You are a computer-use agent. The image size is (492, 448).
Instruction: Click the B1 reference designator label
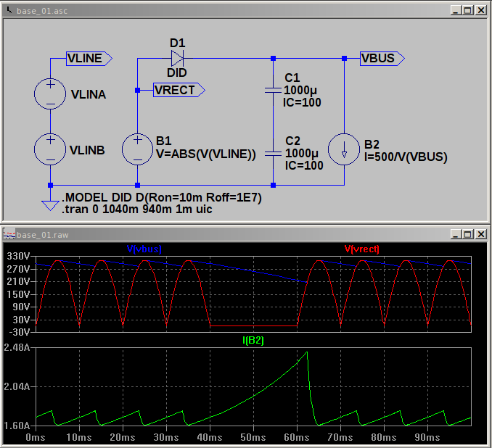tap(164, 141)
